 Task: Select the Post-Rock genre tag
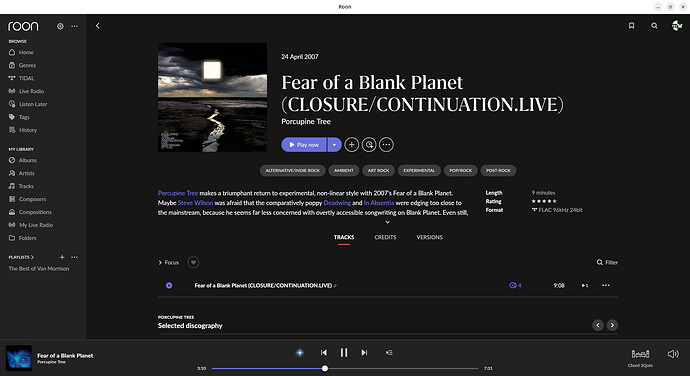click(498, 170)
